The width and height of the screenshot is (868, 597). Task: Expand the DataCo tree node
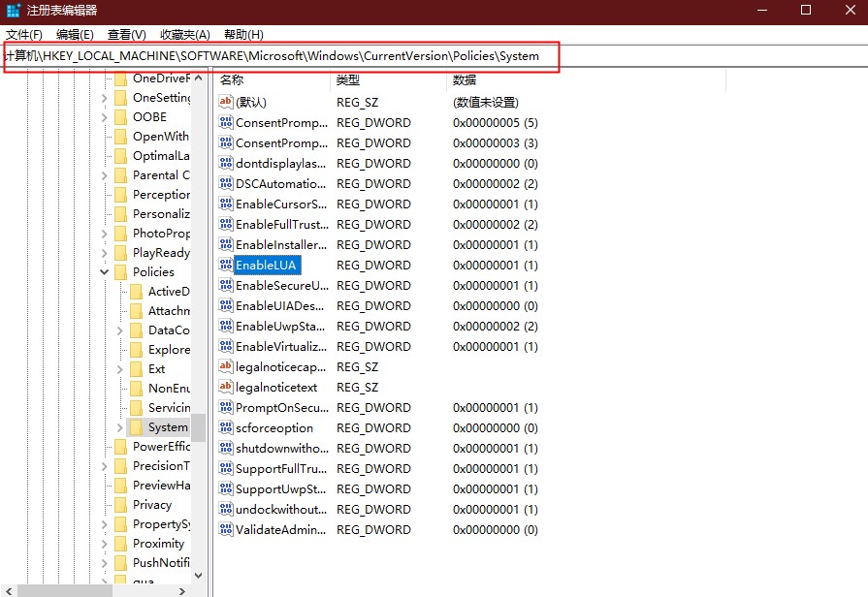(119, 330)
